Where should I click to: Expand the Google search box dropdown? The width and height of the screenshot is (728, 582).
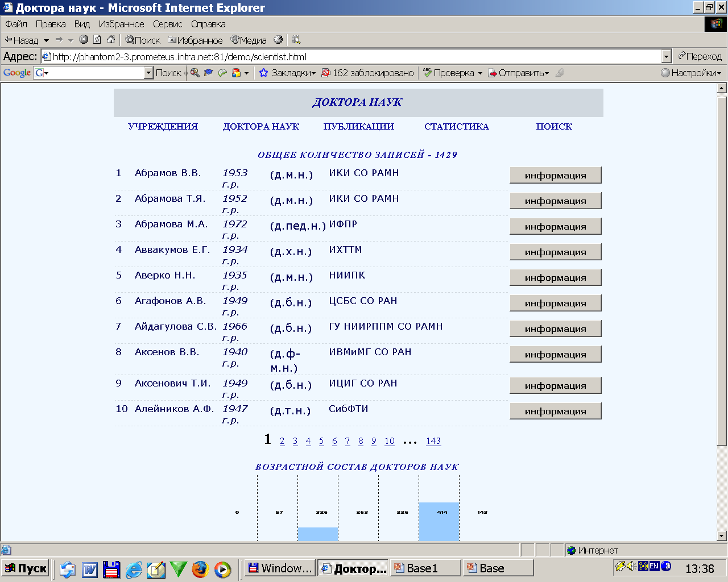point(148,73)
